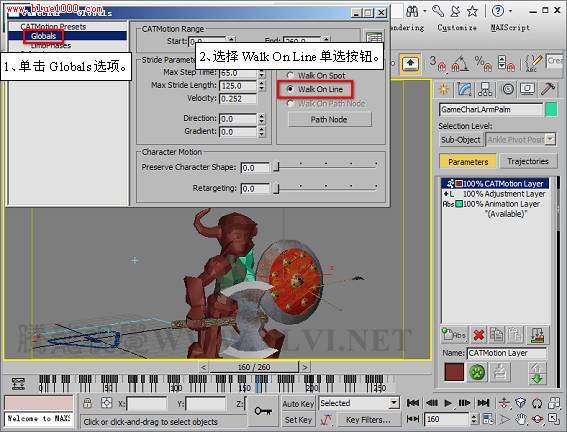567x432 pixels.
Task: Switch to the Trajectories tab
Action: [528, 161]
